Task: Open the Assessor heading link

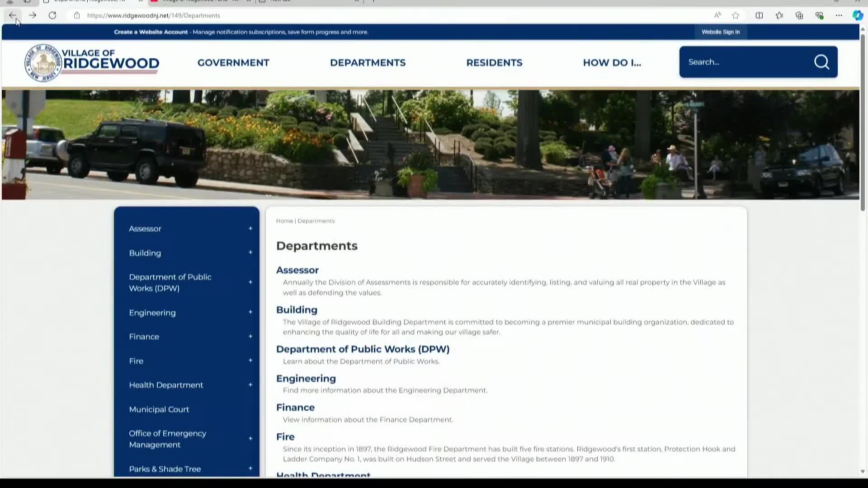Action: point(297,270)
